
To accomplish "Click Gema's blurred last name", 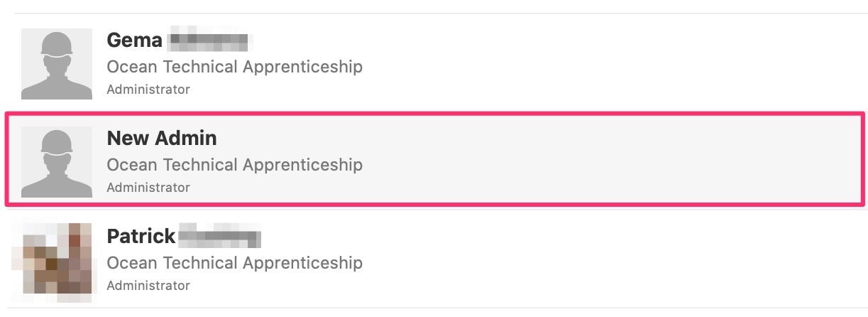I will (210, 41).
